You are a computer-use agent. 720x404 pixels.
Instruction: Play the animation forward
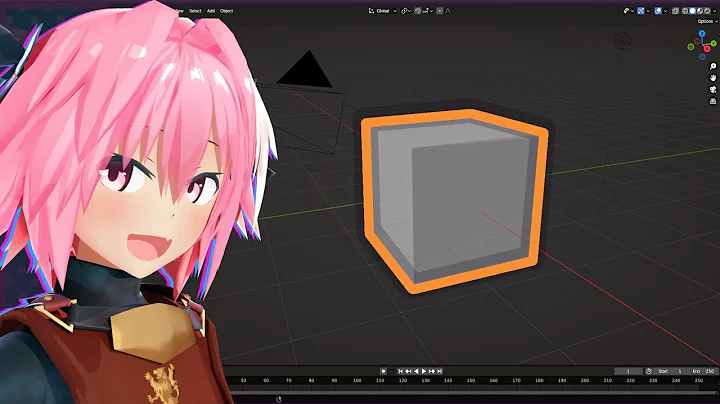(424, 371)
